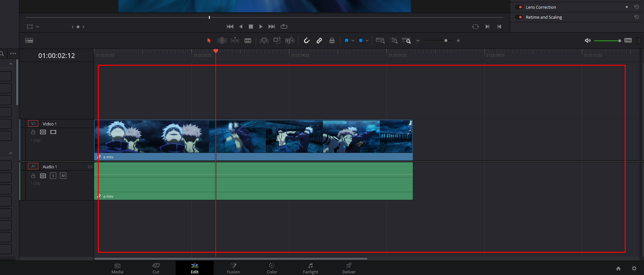Go to first frame of timeline
Viewport: 644px width, 275px height.
point(230,27)
